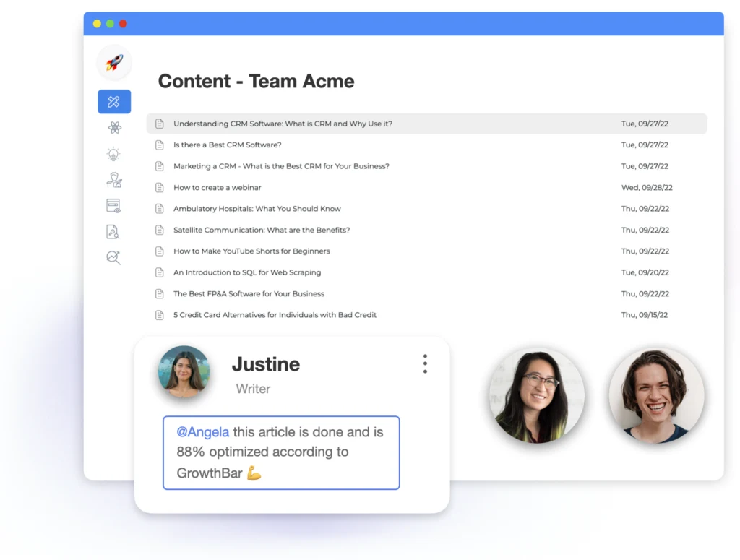This screenshot has height=560, width=740.
Task: Click the comment text box on Justine's card
Action: pos(281,452)
